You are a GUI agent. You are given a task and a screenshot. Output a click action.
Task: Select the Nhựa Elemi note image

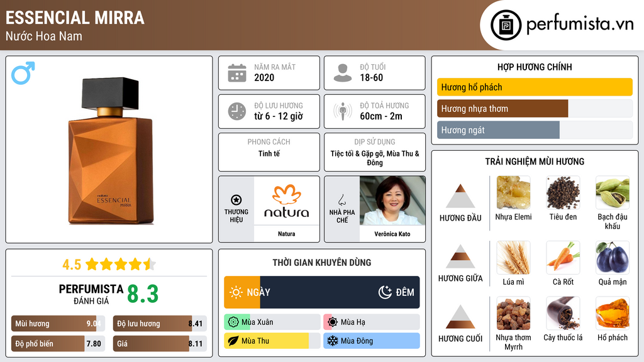[513, 193]
